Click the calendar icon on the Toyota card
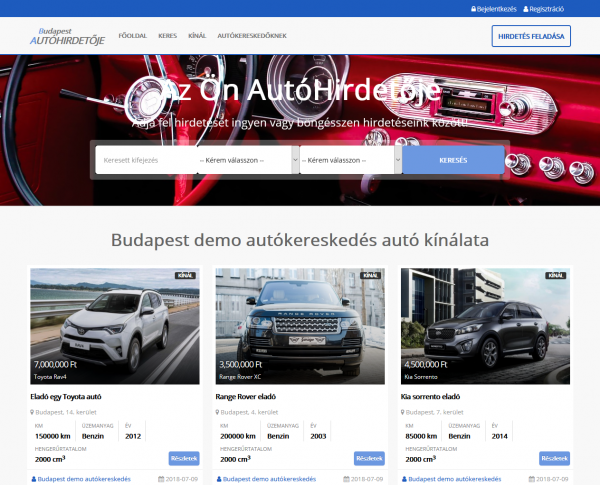 (161, 479)
